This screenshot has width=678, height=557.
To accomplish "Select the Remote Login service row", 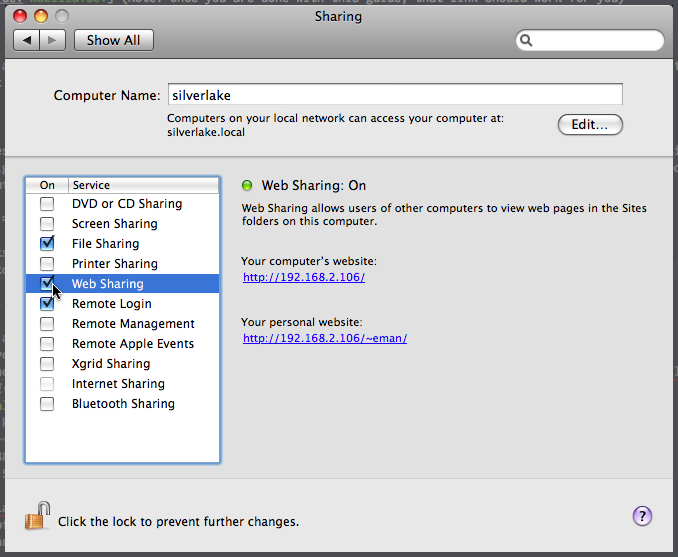I will click(122, 304).
